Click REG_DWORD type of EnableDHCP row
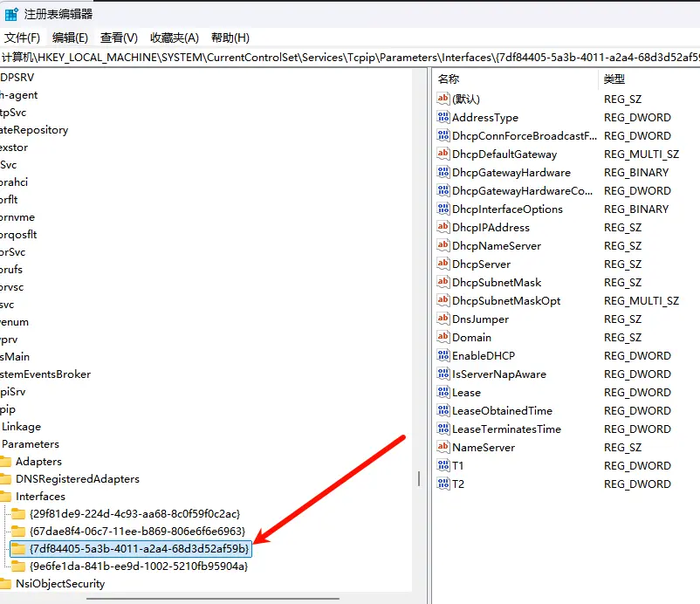 coord(637,356)
